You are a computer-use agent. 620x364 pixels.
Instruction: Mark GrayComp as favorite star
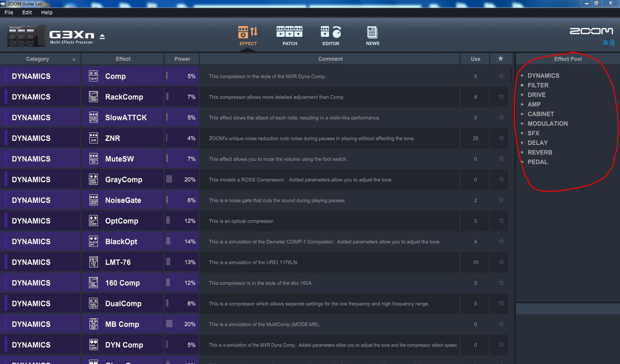click(x=501, y=180)
